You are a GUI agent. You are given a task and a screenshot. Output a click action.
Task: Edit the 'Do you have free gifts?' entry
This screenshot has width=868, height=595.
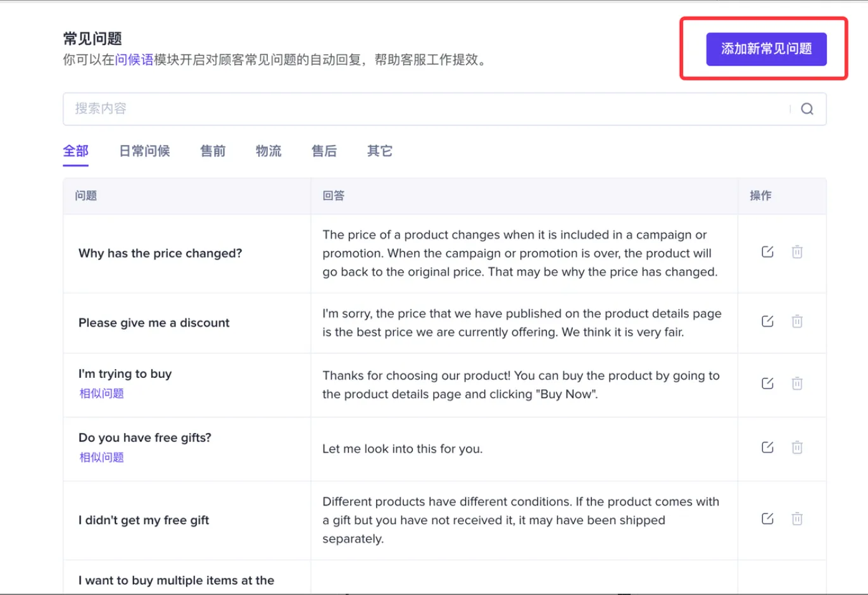coord(767,448)
